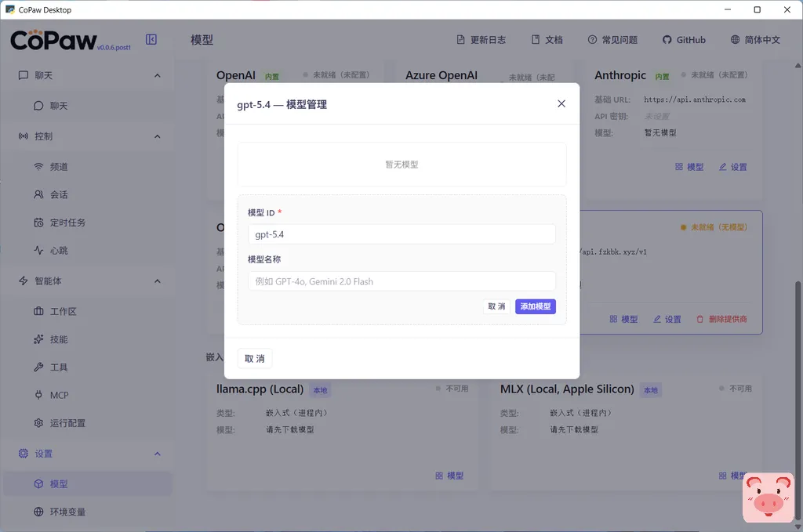Click the 心跳 pulse icon
The height and width of the screenshot is (532, 803).
coord(38,250)
